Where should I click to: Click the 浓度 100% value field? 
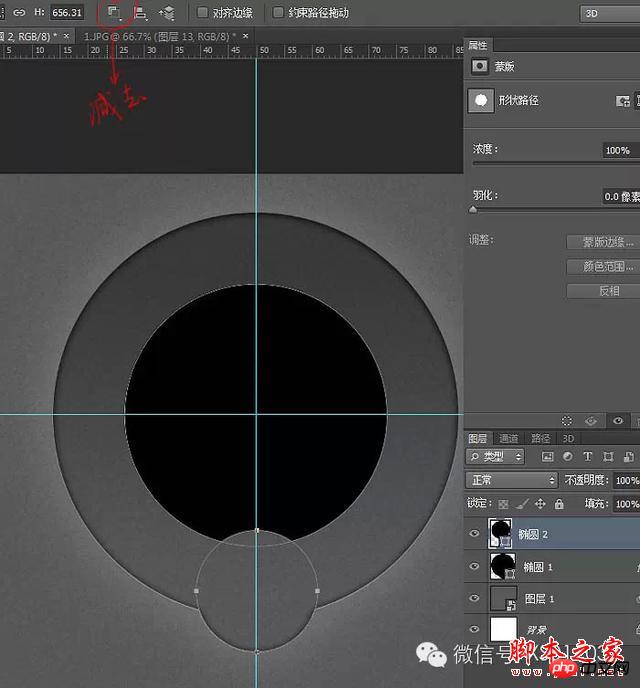(x=621, y=150)
